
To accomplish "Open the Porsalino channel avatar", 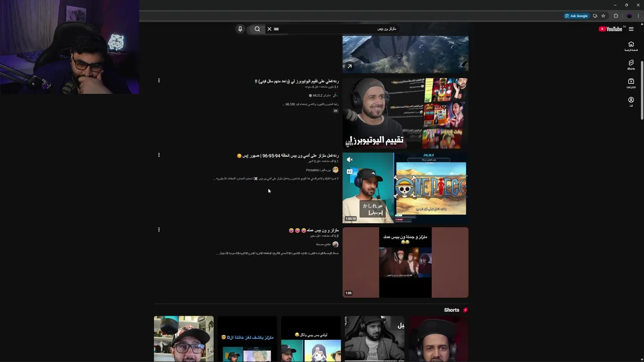I will 336,170.
